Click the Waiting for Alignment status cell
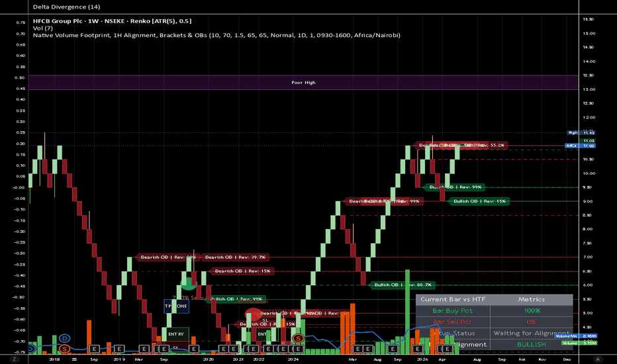This screenshot has width=617, height=364. [x=532, y=334]
